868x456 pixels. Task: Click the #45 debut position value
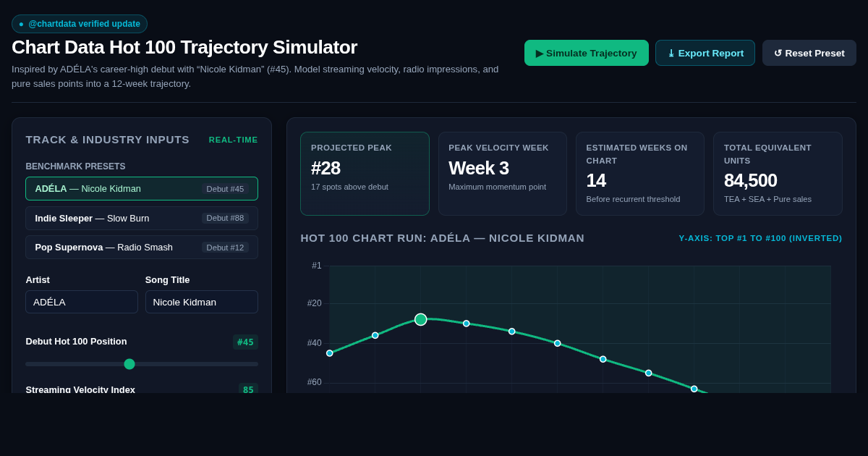[x=245, y=342]
